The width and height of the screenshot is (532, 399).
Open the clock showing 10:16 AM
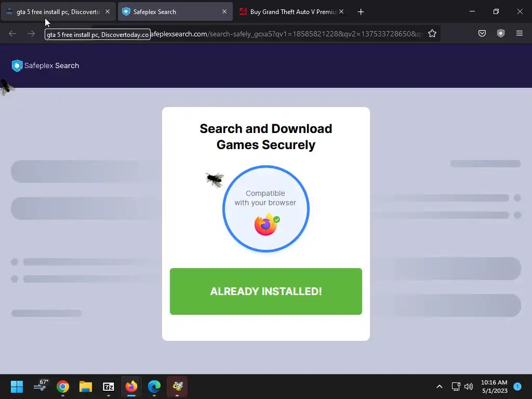[x=494, y=387]
